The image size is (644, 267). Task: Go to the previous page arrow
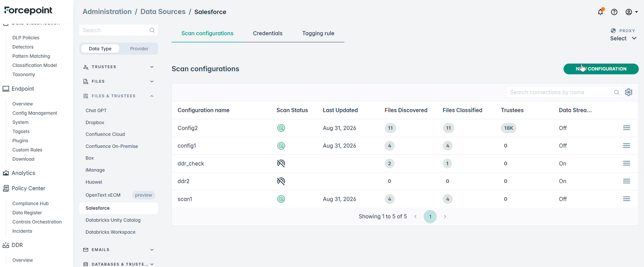[x=415, y=216]
